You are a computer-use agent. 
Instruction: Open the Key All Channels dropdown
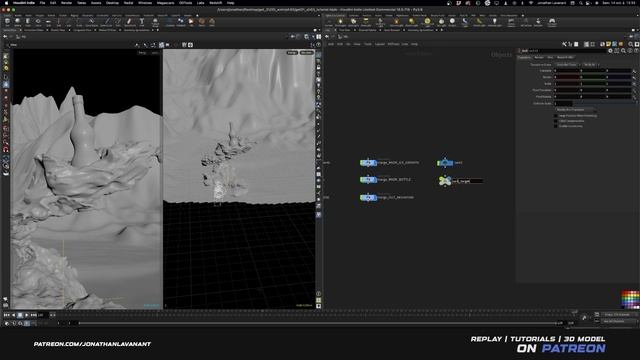[620, 321]
